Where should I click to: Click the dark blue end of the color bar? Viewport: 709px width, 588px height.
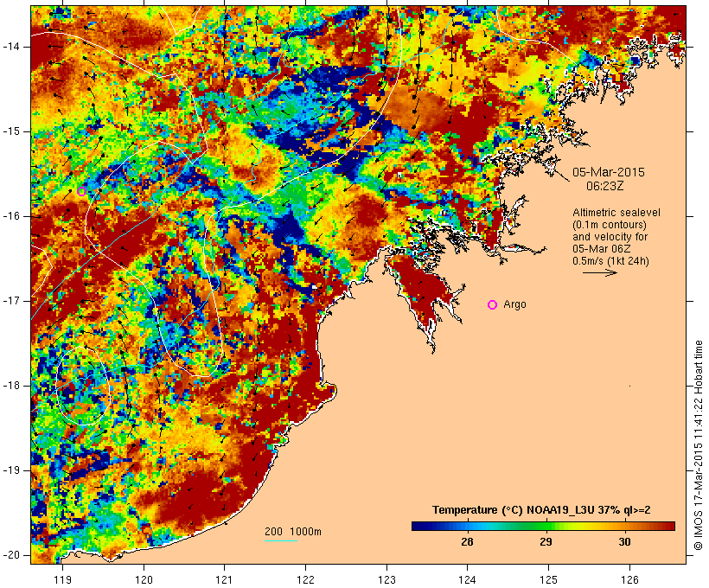(418, 526)
